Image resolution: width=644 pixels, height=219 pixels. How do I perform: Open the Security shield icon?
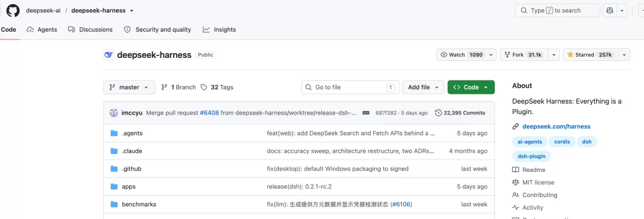128,30
